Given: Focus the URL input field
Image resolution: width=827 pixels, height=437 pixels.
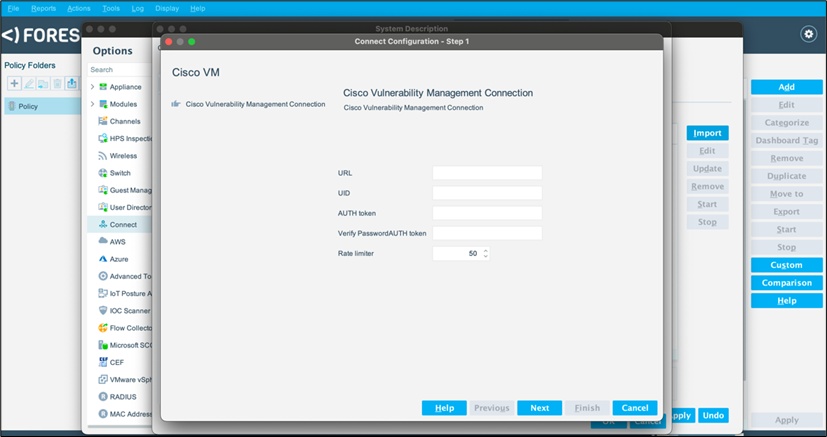Looking at the screenshot, I should (x=487, y=173).
